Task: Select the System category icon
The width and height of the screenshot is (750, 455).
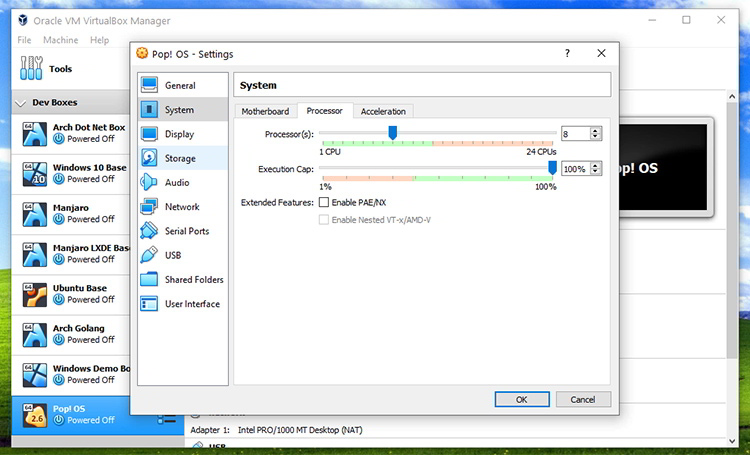Action: [149, 110]
